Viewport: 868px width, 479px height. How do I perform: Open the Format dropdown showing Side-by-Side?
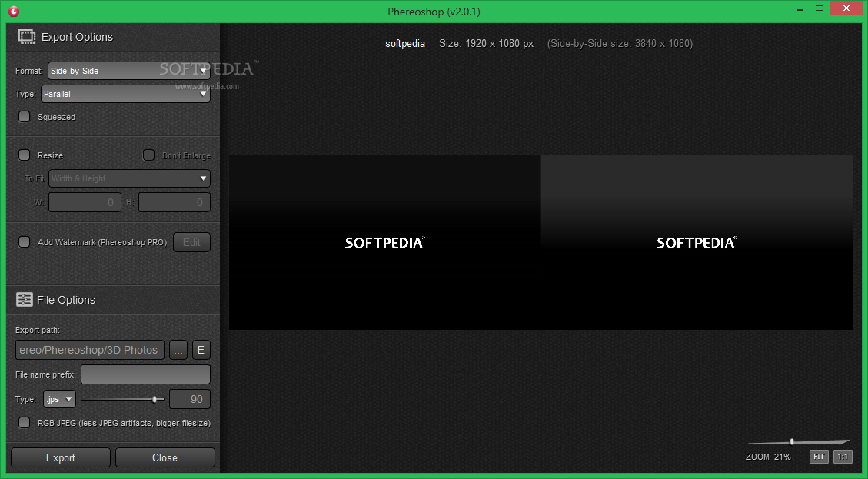point(129,71)
